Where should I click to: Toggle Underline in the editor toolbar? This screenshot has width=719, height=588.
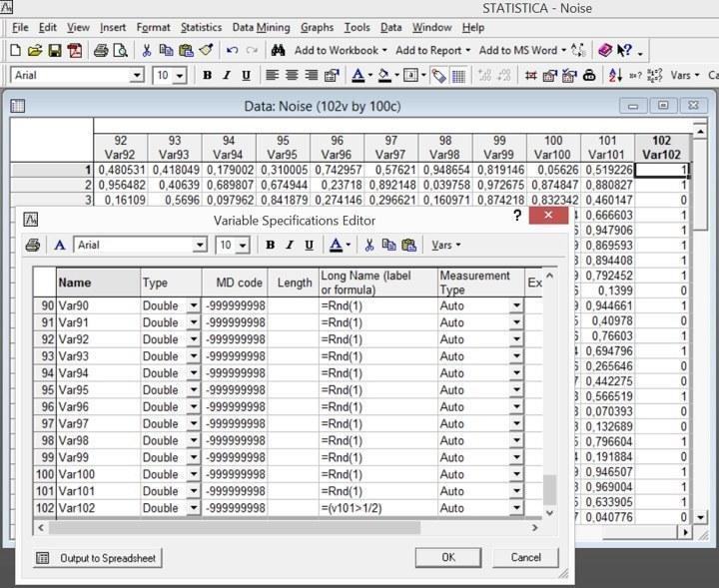[x=309, y=246]
